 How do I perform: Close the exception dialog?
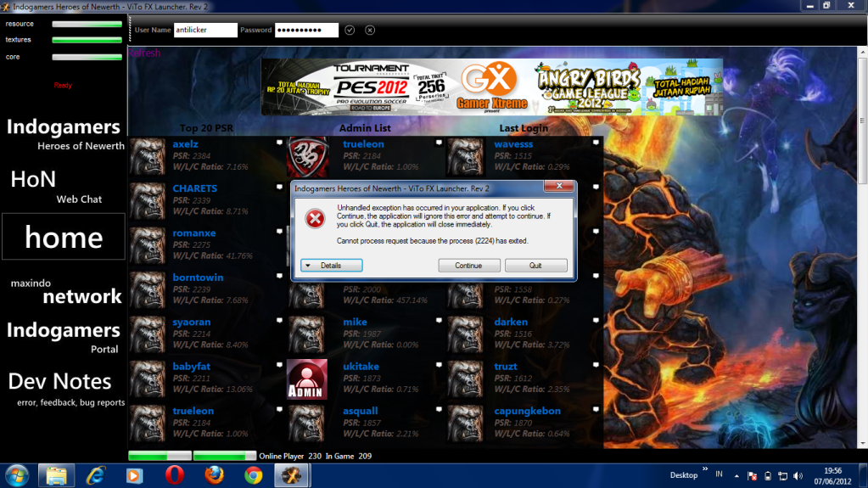tap(558, 186)
